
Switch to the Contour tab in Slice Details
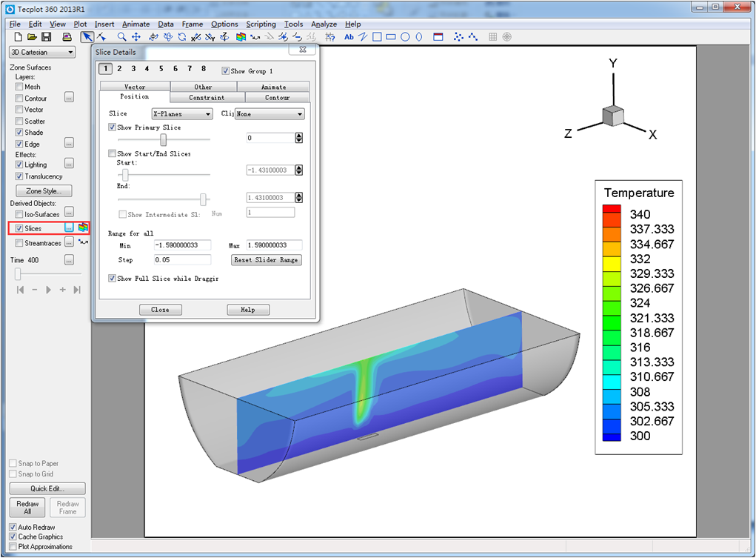(277, 98)
